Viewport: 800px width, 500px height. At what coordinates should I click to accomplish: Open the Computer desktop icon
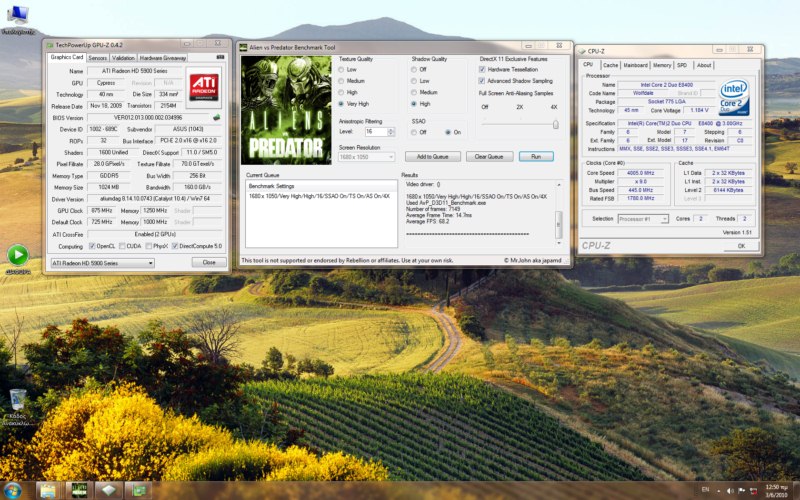coord(17,19)
